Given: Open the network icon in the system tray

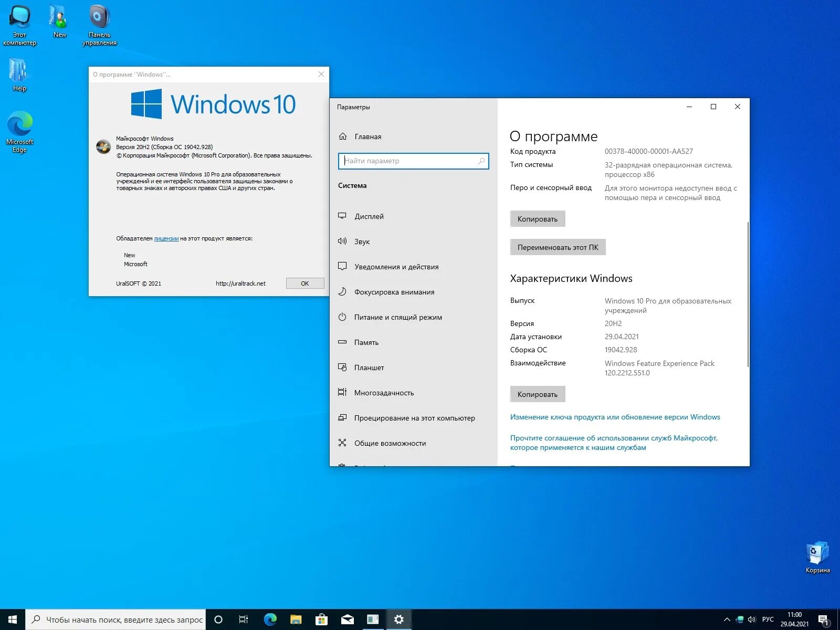Looking at the screenshot, I should tap(740, 619).
